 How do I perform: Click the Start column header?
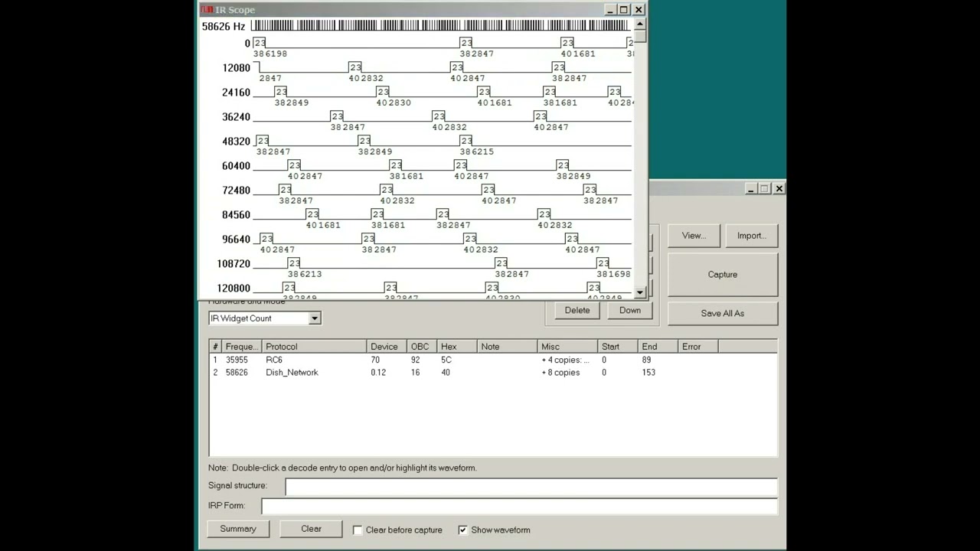[x=617, y=347]
